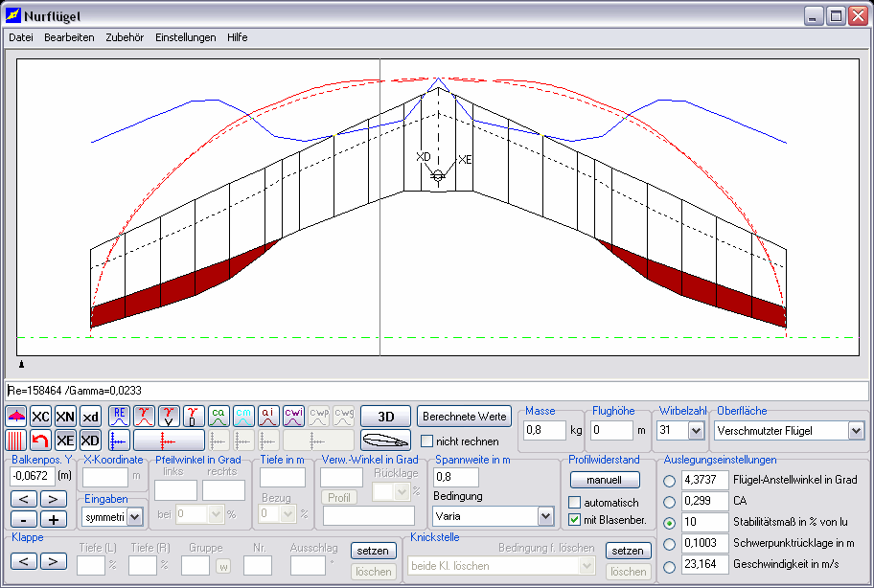Image resolution: width=874 pixels, height=588 pixels.
Task: Enable the nicht rechnen checkbox
Action: [427, 441]
